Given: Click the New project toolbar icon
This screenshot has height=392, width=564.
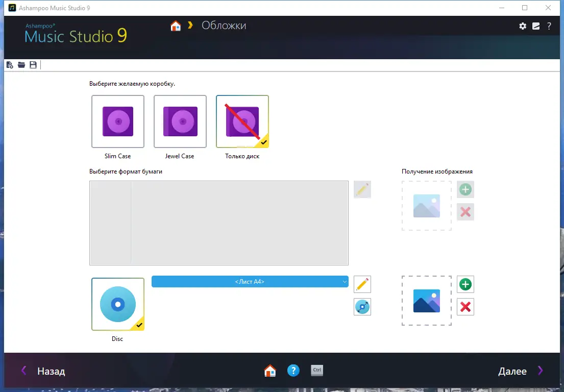Looking at the screenshot, I should point(10,65).
